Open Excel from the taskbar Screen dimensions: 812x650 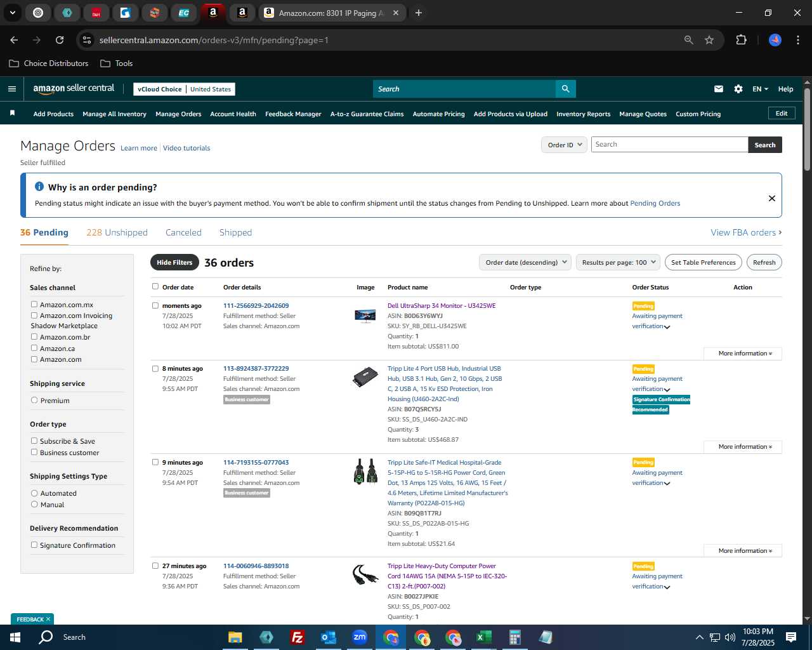pos(483,637)
